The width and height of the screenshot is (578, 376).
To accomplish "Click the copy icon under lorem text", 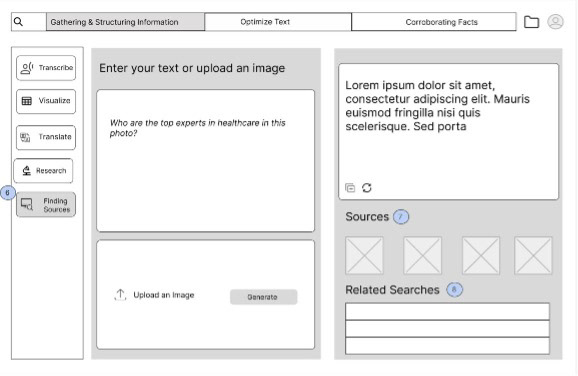I will pyautogui.click(x=350, y=188).
